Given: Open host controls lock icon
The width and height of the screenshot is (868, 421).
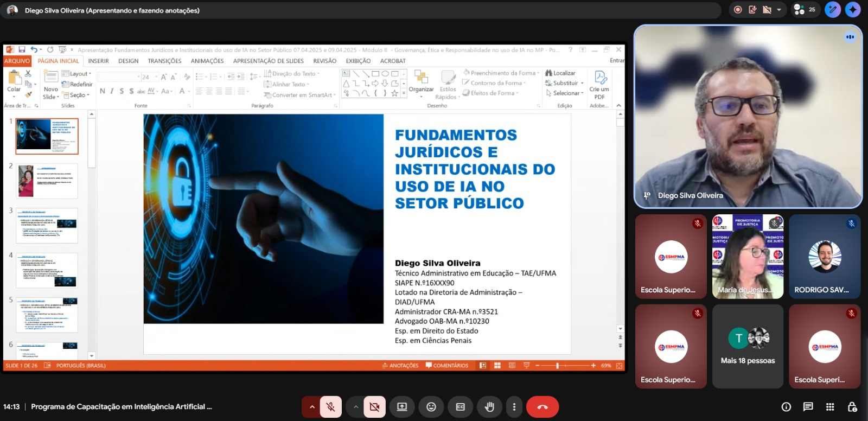Looking at the screenshot, I should point(852,407).
